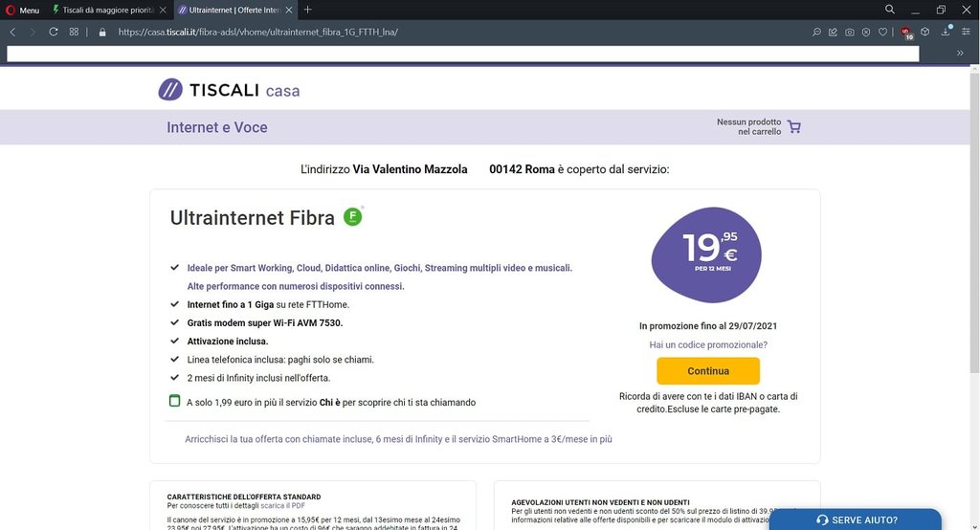Go back to the previous page
Viewport: 980px width, 530px height.
[x=13, y=32]
